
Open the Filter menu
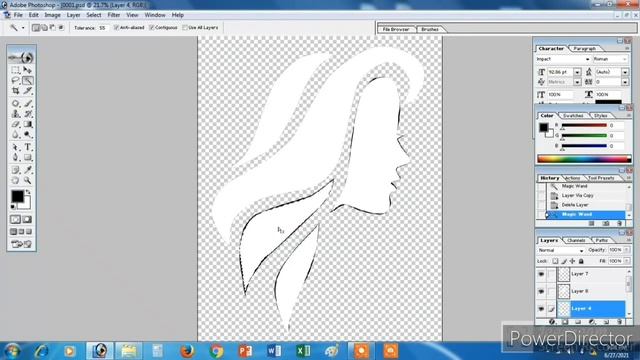click(114, 15)
